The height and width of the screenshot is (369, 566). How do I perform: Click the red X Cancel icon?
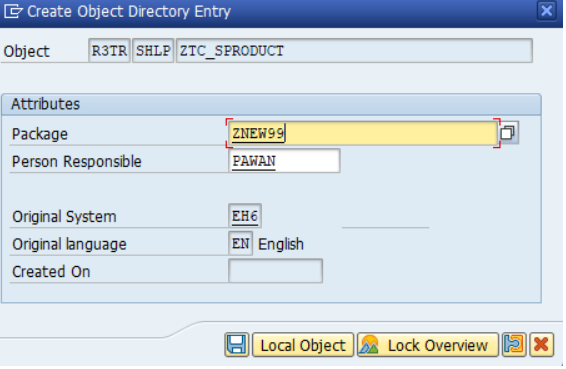coord(541,345)
